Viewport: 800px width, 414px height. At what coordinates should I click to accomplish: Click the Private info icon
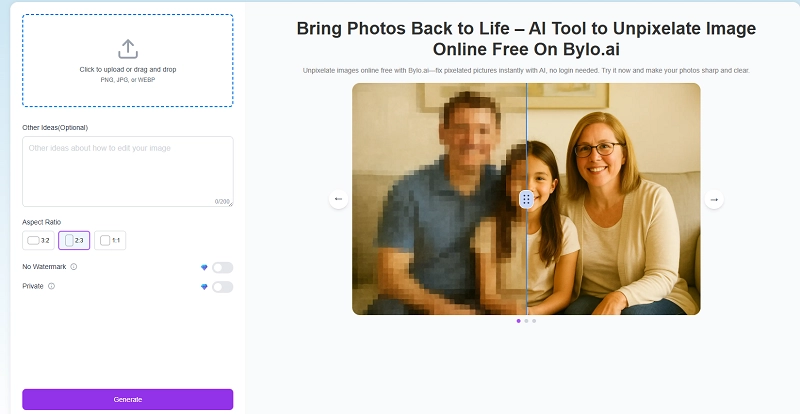(x=51, y=286)
